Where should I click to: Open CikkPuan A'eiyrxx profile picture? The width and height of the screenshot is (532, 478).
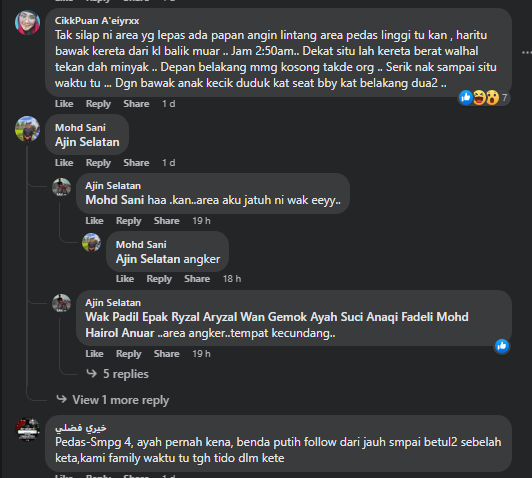click(x=27, y=22)
